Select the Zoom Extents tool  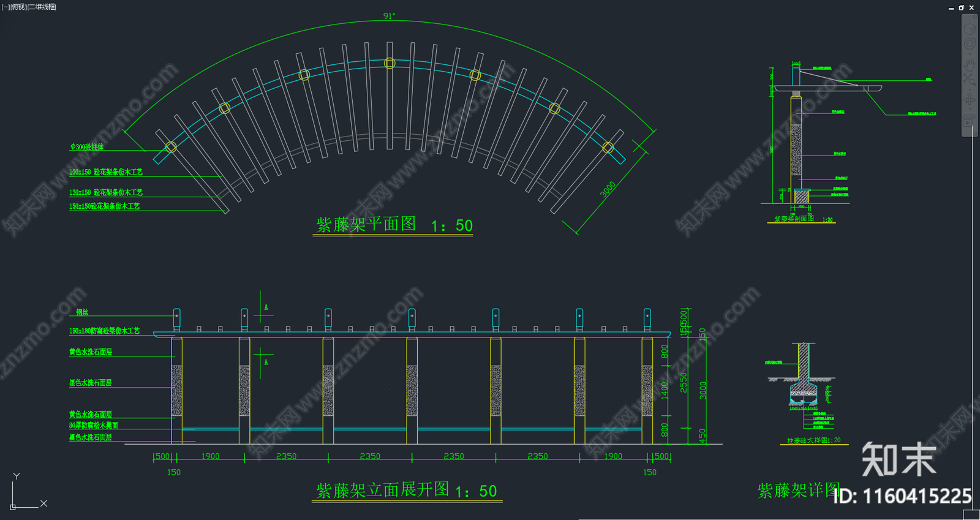coord(970,79)
